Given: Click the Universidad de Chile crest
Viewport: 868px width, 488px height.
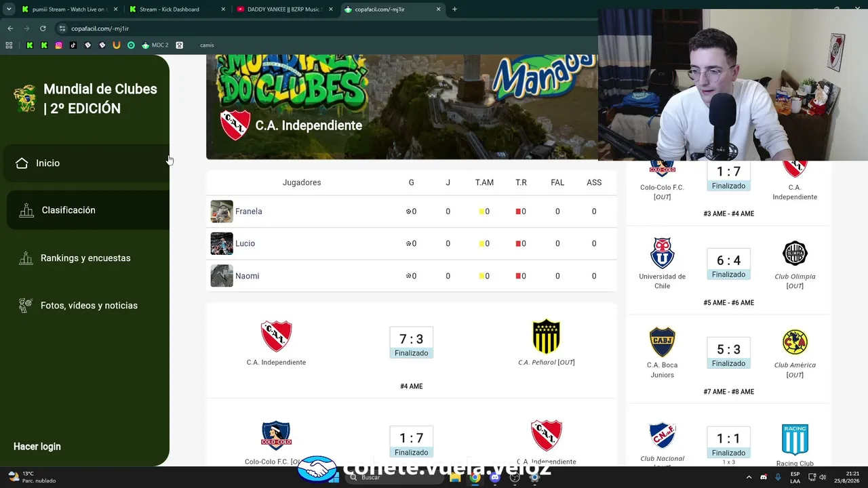Looking at the screenshot, I should pos(662,253).
